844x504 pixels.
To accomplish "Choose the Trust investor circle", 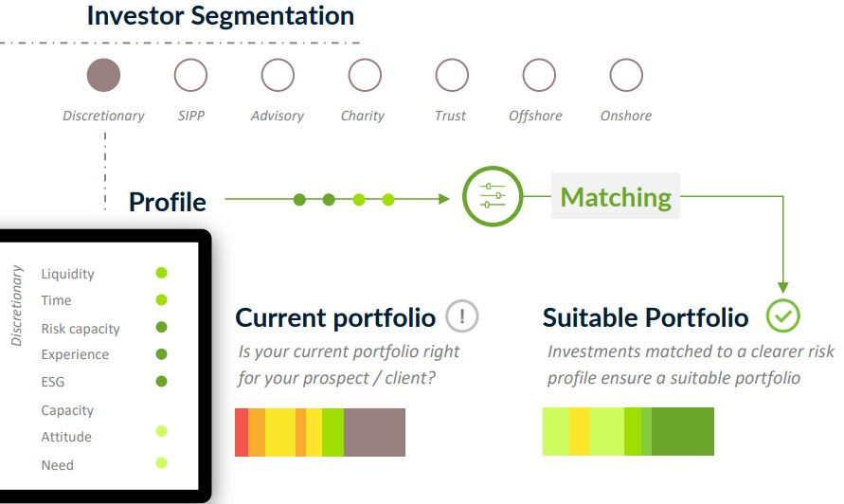I will (451, 75).
